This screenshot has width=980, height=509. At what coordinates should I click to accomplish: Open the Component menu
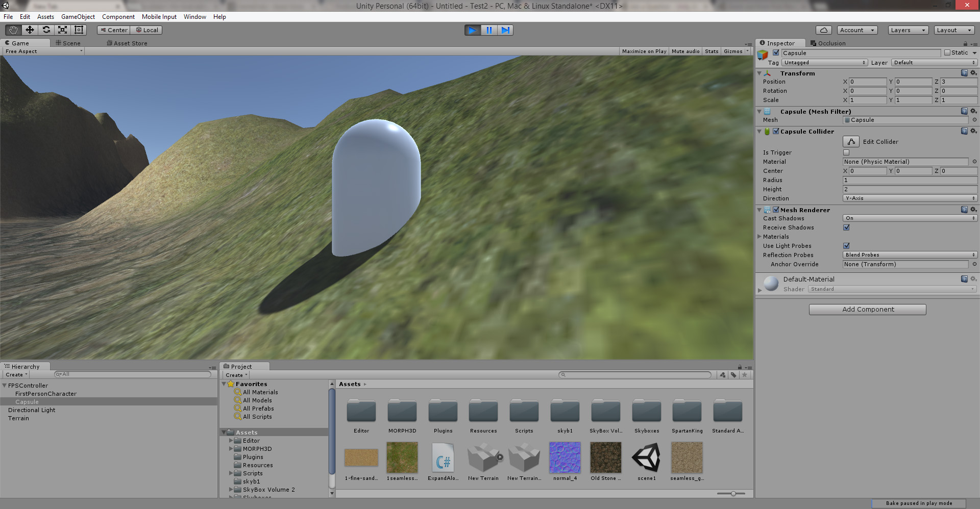coord(118,17)
